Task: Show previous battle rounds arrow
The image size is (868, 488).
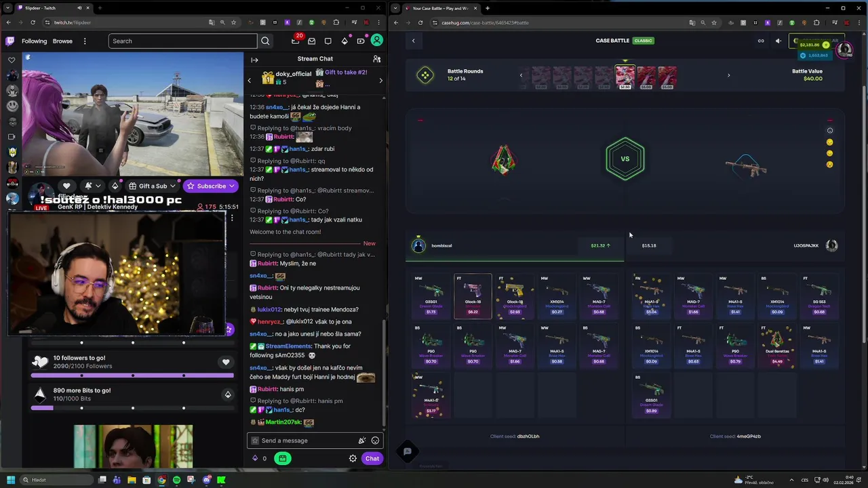Action: click(x=521, y=75)
